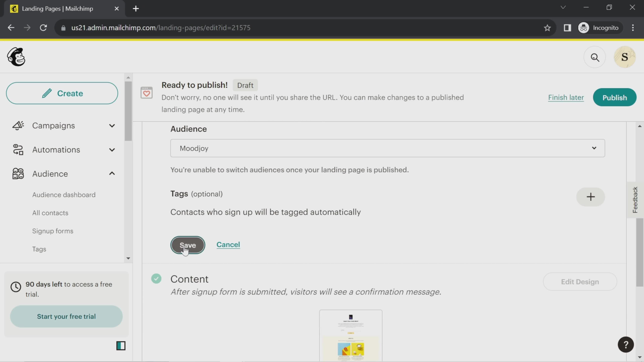
Task: Click the Create button icon
Action: (x=47, y=93)
